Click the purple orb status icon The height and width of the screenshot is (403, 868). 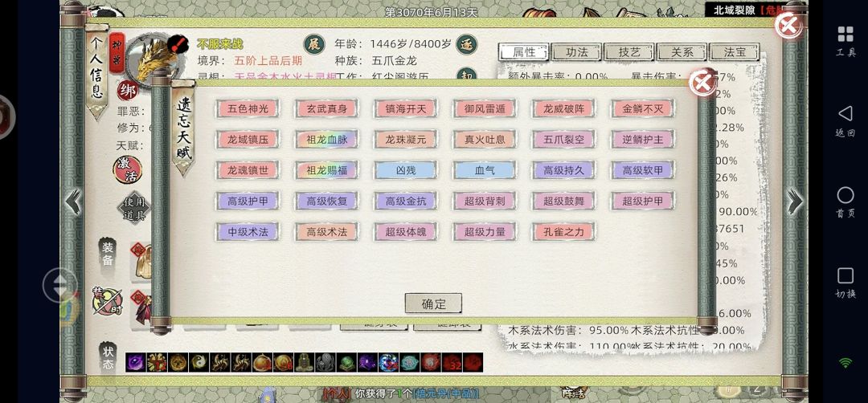click(x=136, y=363)
